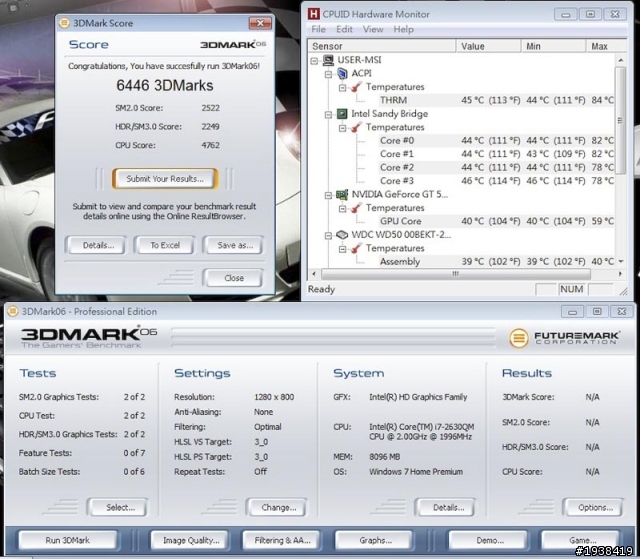Viewport: 640px width, 559px height.
Task: Collapse the ACPI Temperatures node
Action: pyautogui.click(x=342, y=88)
